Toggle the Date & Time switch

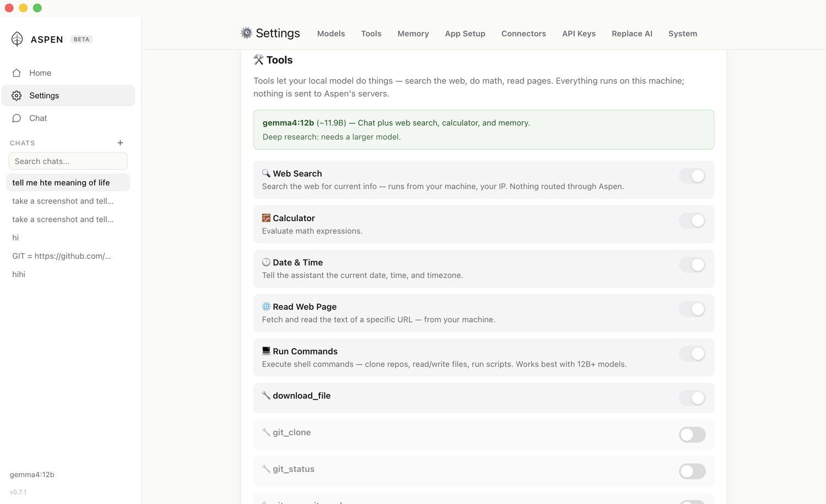(692, 265)
